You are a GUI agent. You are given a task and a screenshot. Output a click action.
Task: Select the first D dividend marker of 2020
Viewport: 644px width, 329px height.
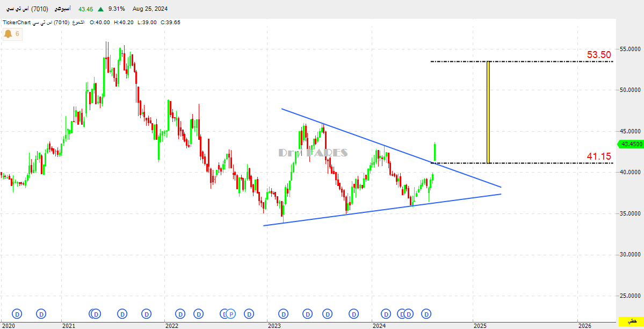[17, 314]
